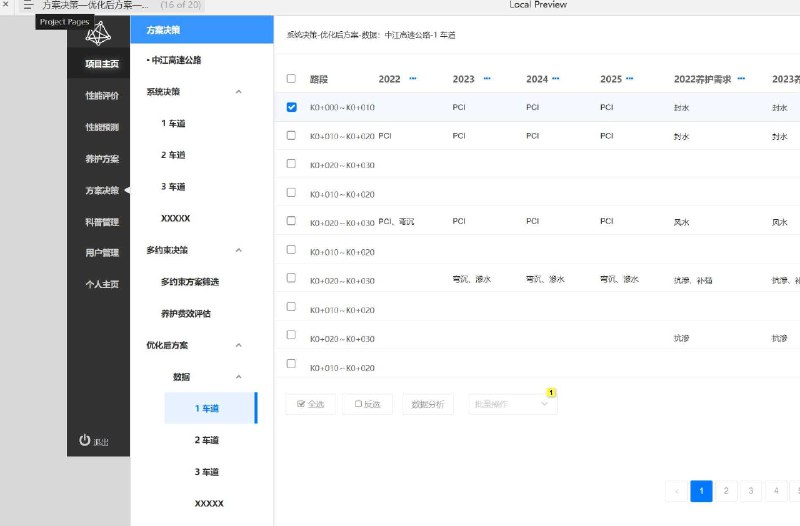Screen dimensions: 800x526
Task: Open the 2025 column ellipsis menu
Action: tap(629, 79)
